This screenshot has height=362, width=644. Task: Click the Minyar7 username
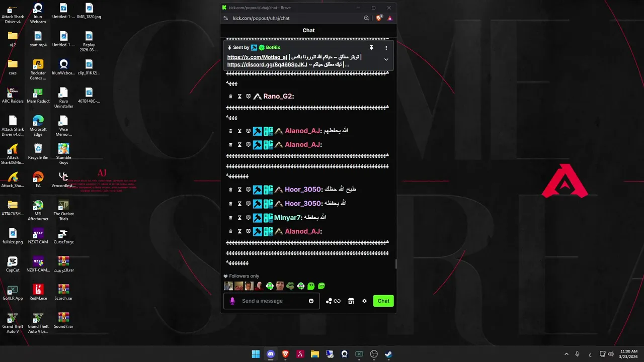click(287, 217)
